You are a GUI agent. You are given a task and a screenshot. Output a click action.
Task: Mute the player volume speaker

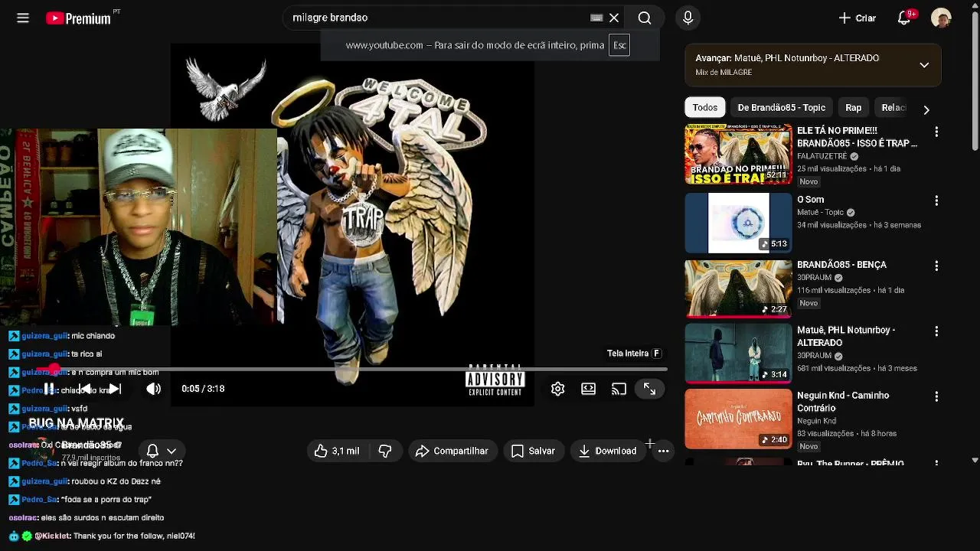tap(153, 389)
